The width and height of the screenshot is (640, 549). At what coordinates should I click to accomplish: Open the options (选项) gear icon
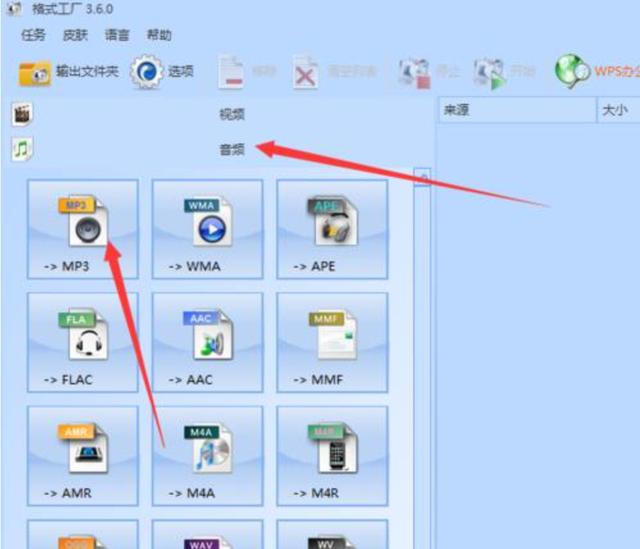point(146,72)
